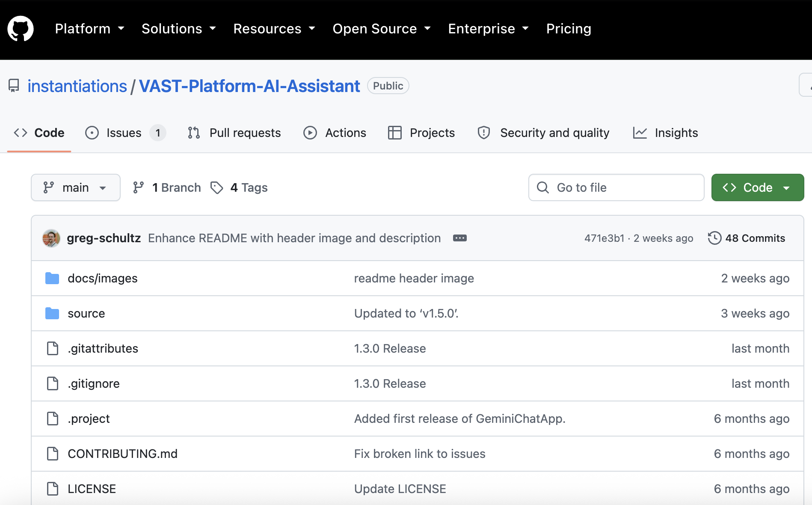Click the magnifier icon in Go to file
Viewport: 812px width, 505px height.
[543, 187]
